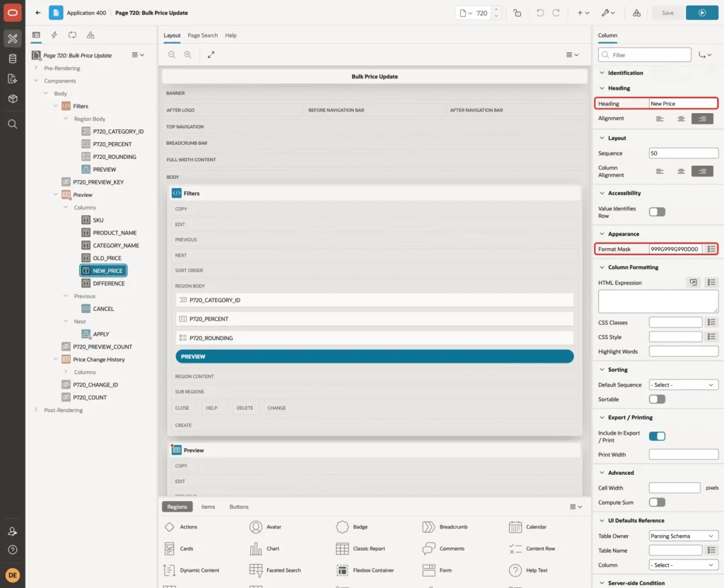This screenshot has width=724, height=588.
Task: Turn off Include In Export / Print
Action: coord(657,436)
